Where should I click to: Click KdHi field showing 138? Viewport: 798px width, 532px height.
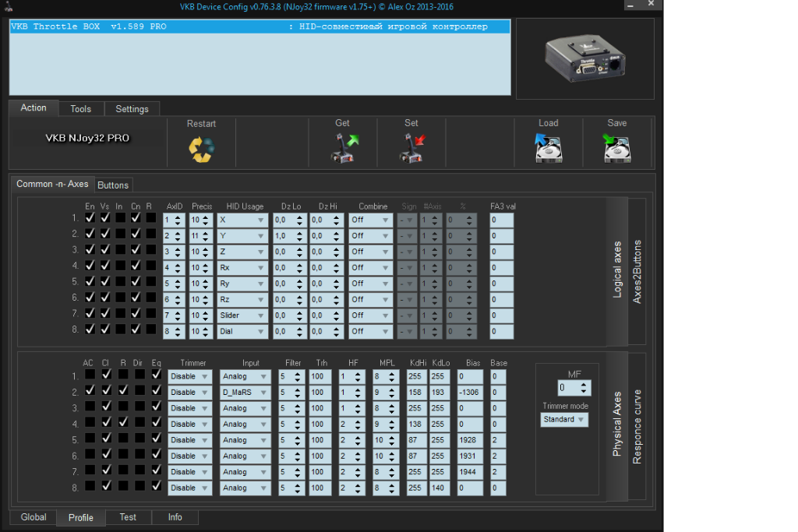pyautogui.click(x=416, y=425)
